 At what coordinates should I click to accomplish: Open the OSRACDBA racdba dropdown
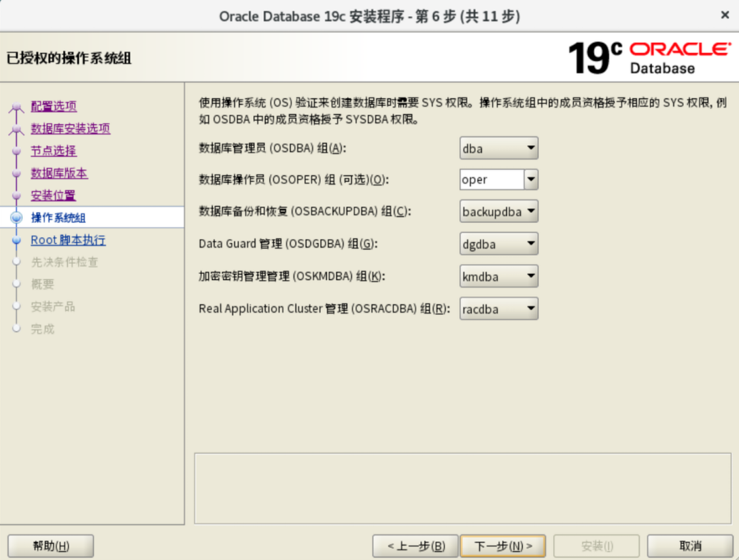pos(499,309)
